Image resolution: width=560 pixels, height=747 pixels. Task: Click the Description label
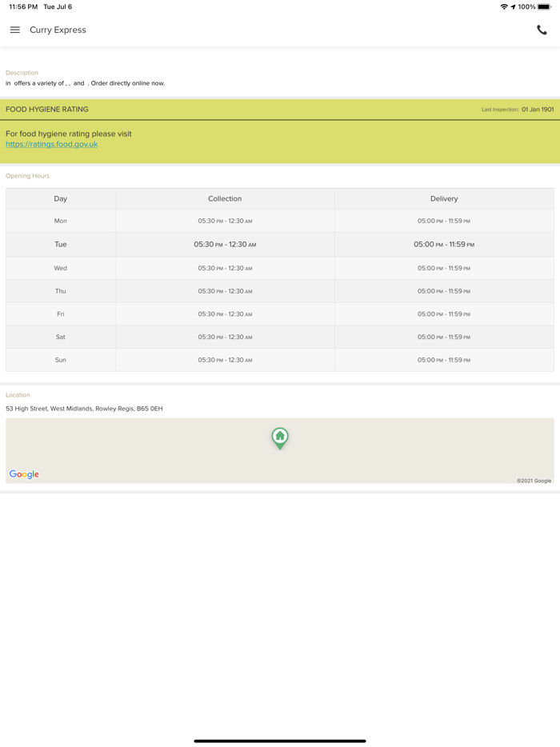pyautogui.click(x=22, y=73)
